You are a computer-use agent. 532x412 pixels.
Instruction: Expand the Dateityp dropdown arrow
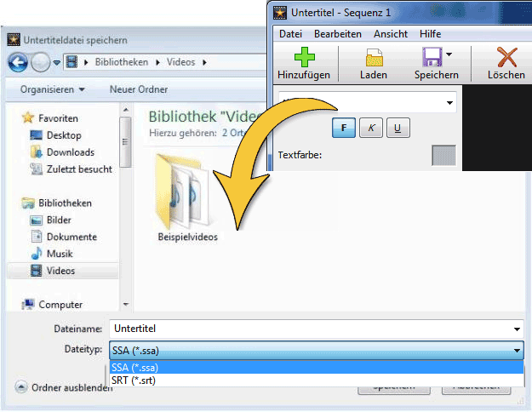pyautogui.click(x=517, y=350)
